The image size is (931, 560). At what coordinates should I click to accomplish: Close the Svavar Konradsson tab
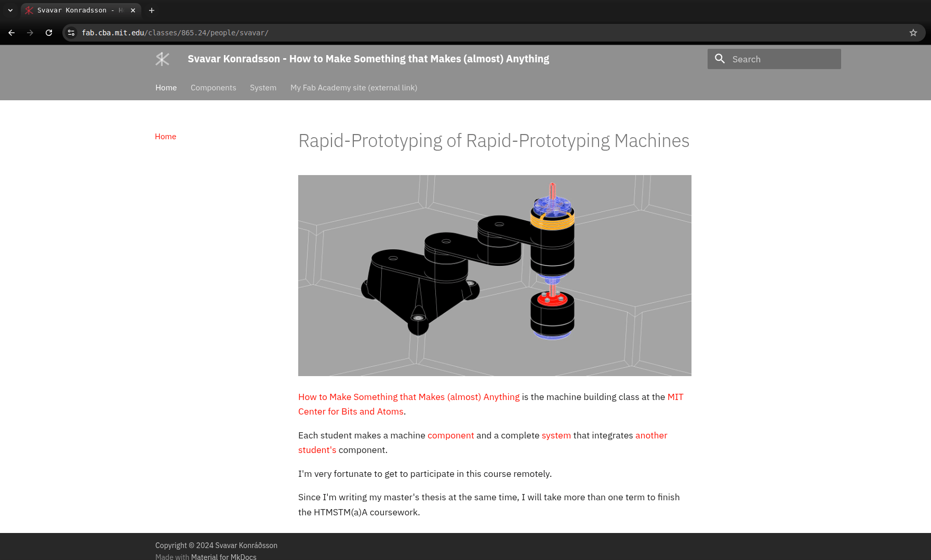[133, 10]
